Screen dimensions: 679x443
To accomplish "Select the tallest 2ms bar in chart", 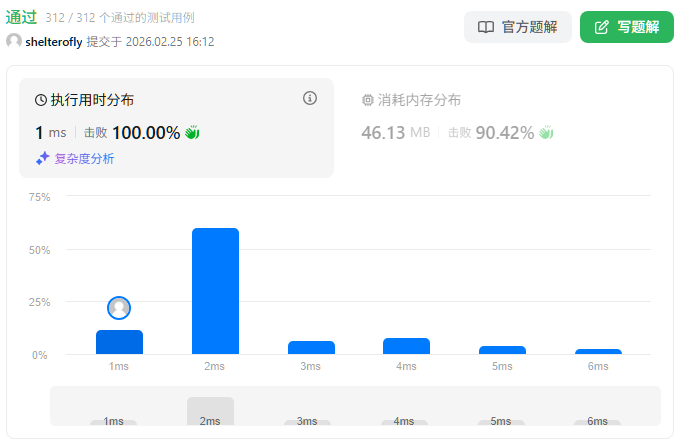I will (215, 291).
